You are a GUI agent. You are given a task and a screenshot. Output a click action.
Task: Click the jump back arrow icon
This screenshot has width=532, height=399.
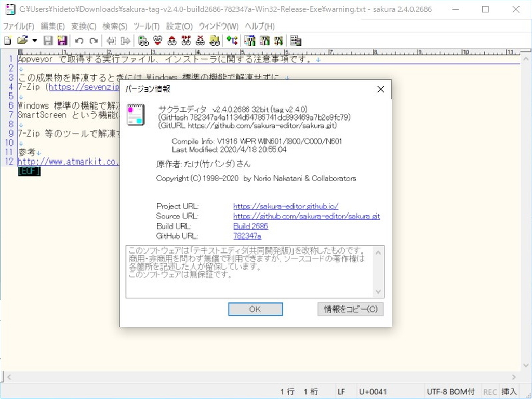[x=111, y=41]
